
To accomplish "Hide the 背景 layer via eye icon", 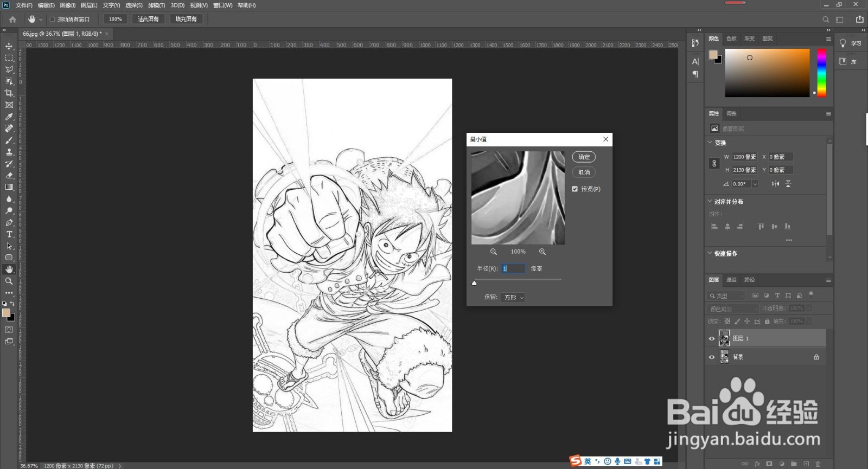I will point(712,357).
